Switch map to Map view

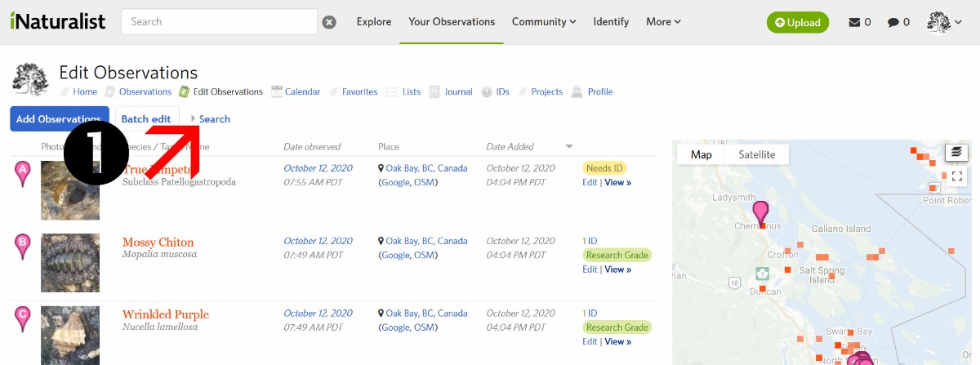pyautogui.click(x=701, y=154)
